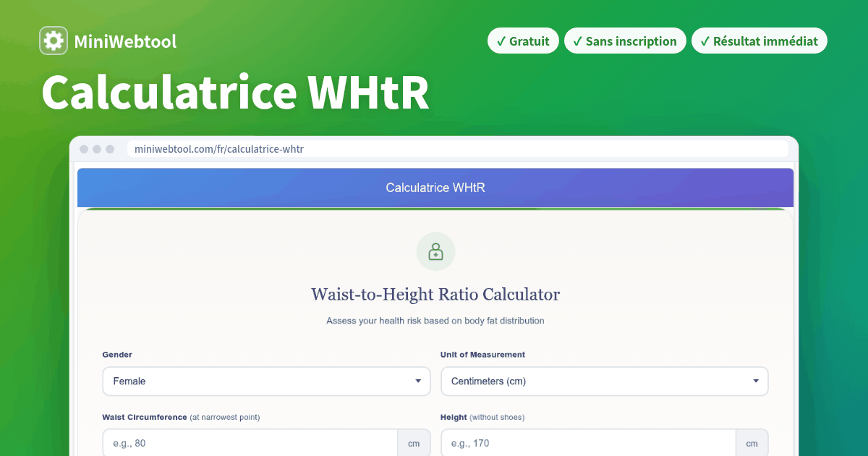
Task: Click the Waist Circumference input field
Action: tap(250, 443)
